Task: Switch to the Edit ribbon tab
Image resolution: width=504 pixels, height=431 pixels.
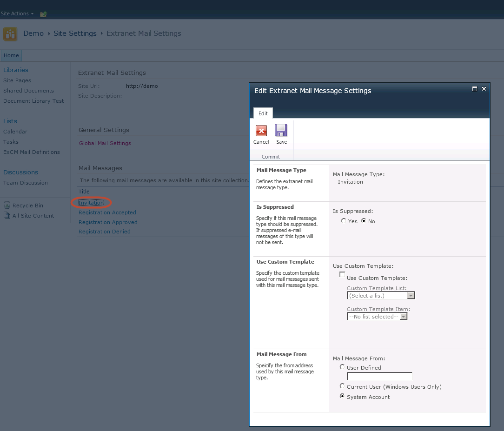Action: tap(263, 113)
